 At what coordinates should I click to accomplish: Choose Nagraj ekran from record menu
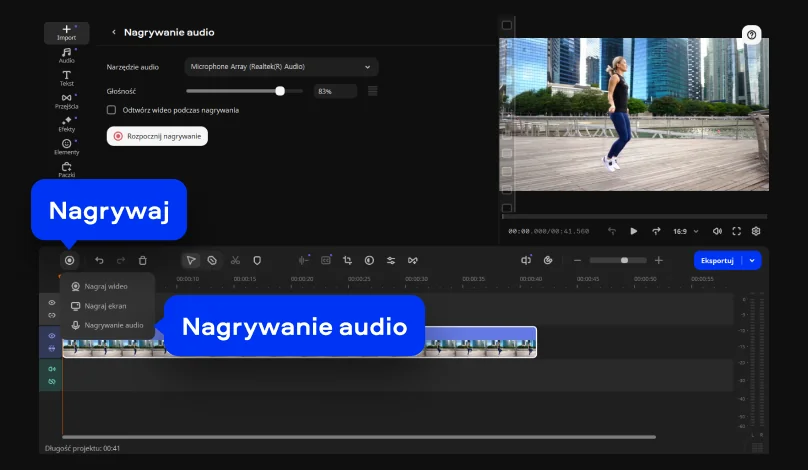pos(105,306)
